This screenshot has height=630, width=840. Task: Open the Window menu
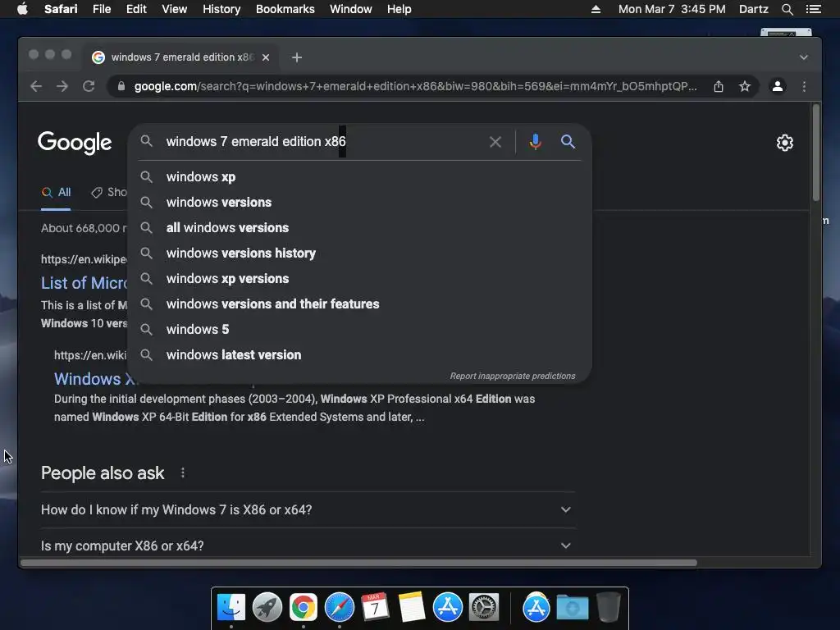[351, 9]
